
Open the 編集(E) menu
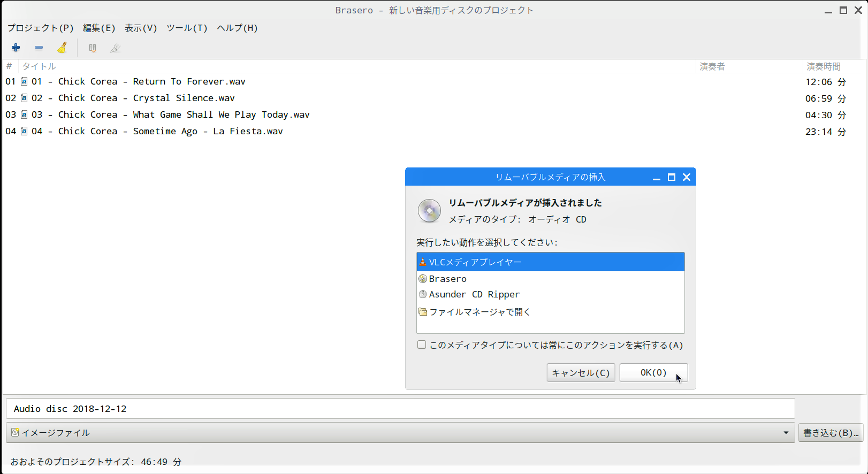(x=99, y=28)
